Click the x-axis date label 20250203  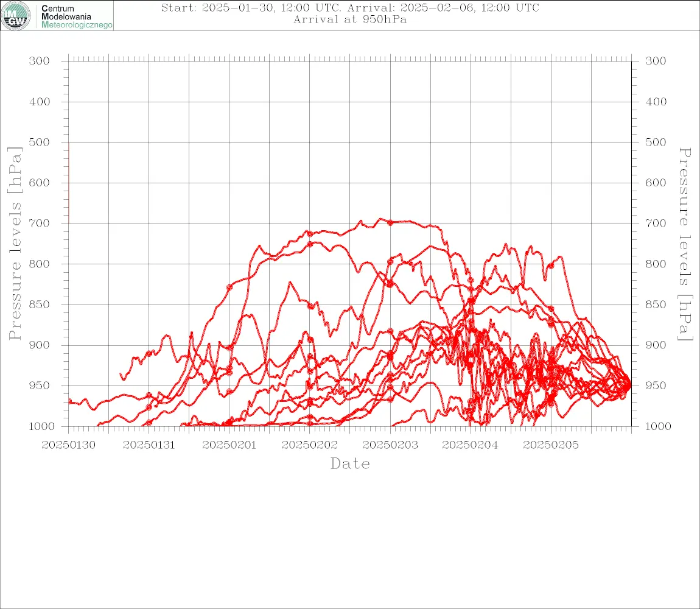click(390, 445)
